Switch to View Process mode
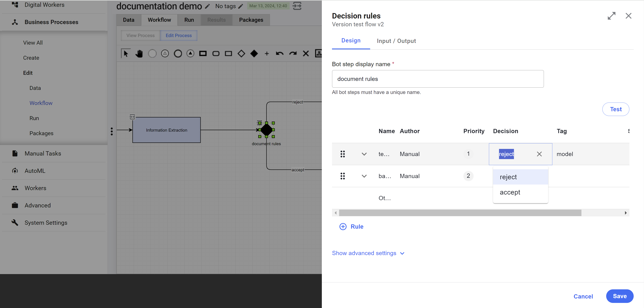The image size is (644, 308). click(x=141, y=35)
